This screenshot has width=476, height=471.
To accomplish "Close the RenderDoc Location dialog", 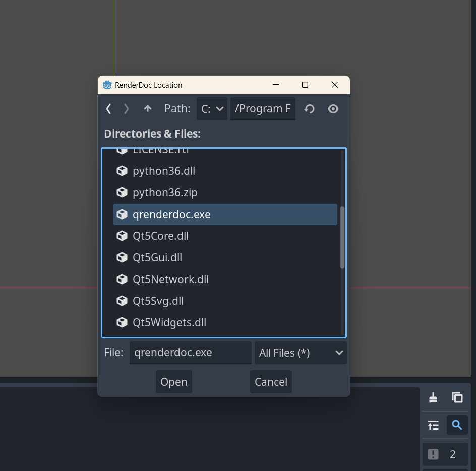I will 334,85.
